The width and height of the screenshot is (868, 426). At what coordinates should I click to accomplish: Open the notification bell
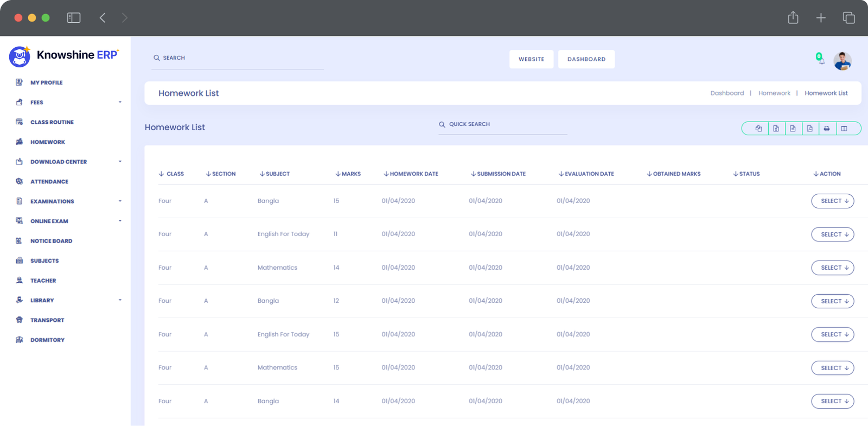(820, 59)
